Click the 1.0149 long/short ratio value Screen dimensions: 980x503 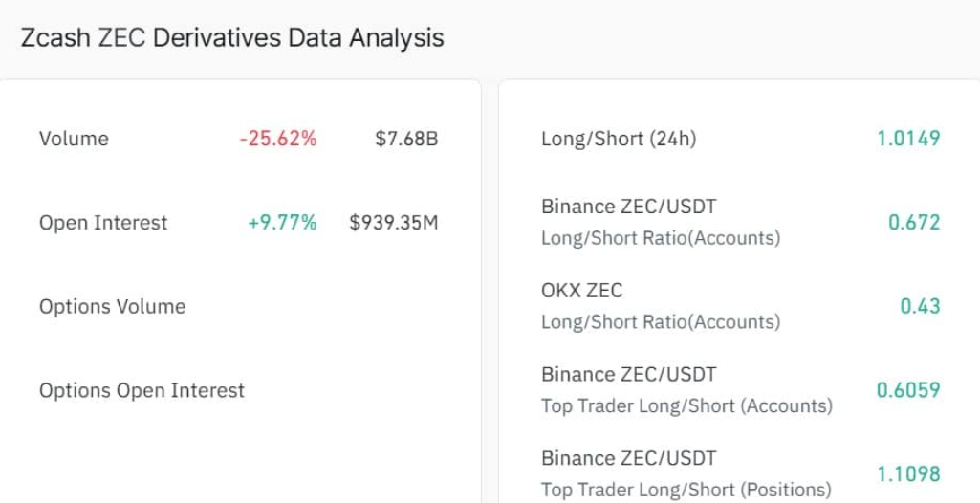[x=908, y=139]
